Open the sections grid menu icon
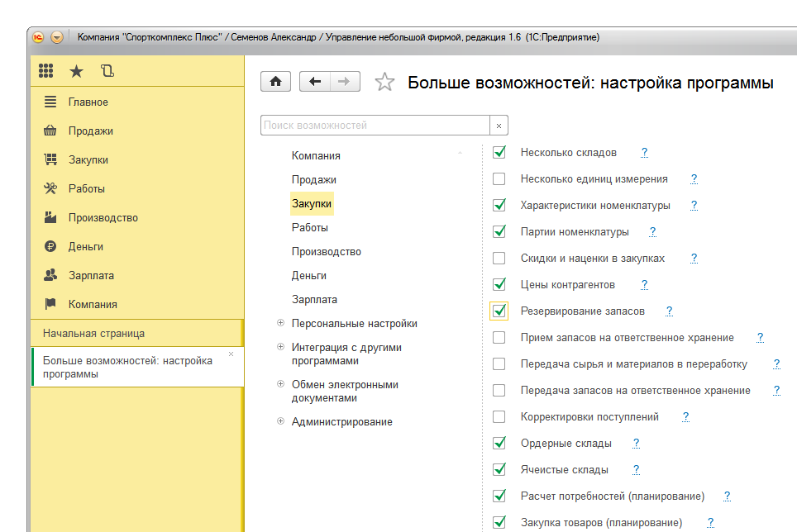The width and height of the screenshot is (797, 532). 46,71
